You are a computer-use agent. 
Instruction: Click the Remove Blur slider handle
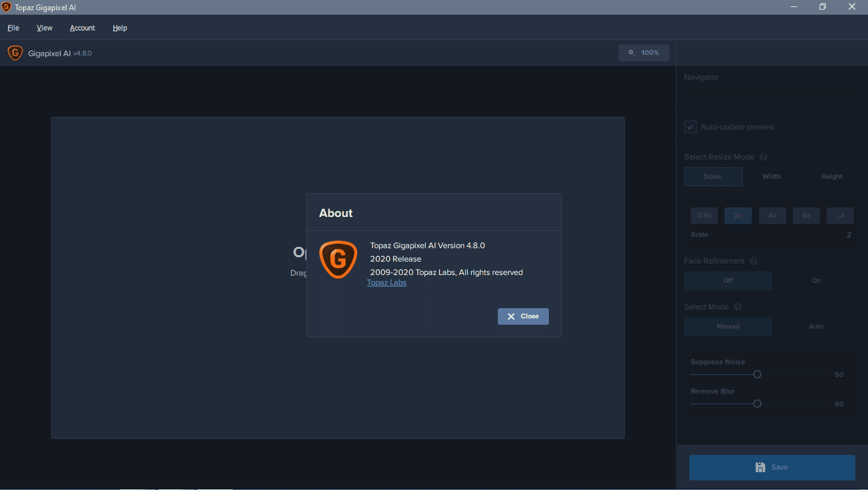click(757, 404)
